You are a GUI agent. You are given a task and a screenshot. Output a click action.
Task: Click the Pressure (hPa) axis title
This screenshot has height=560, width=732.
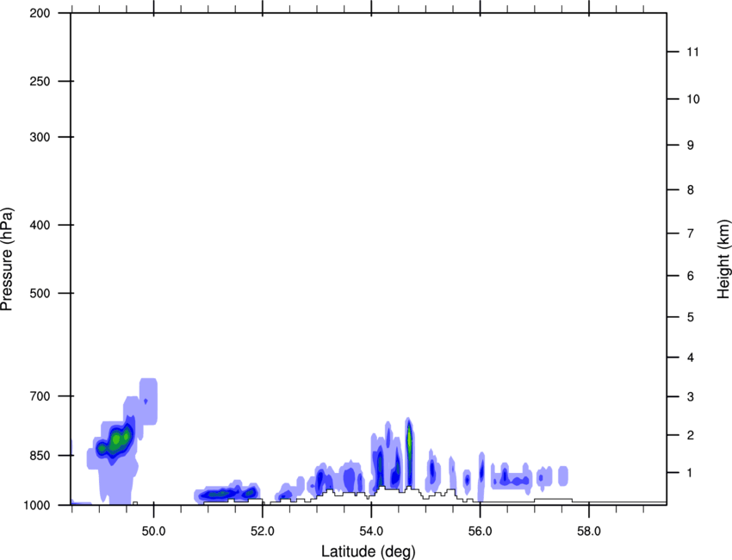coord(7,259)
